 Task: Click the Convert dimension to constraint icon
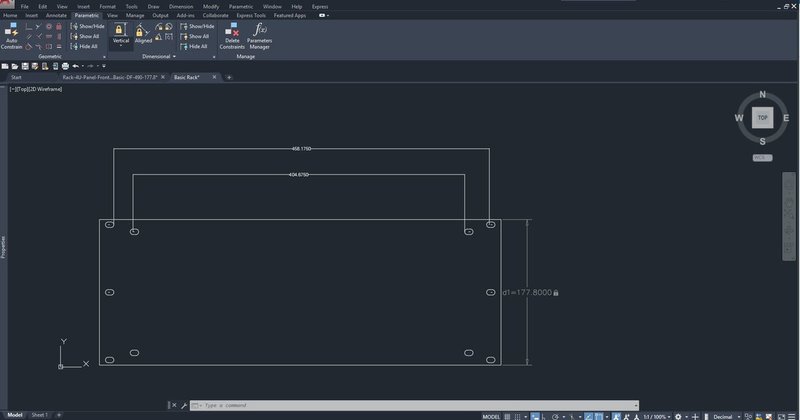pyautogui.click(x=168, y=37)
